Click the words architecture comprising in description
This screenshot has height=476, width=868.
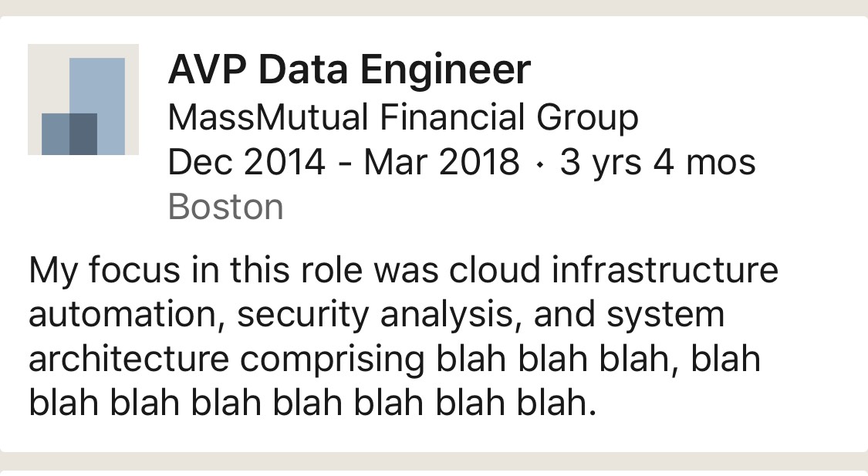[227, 359]
